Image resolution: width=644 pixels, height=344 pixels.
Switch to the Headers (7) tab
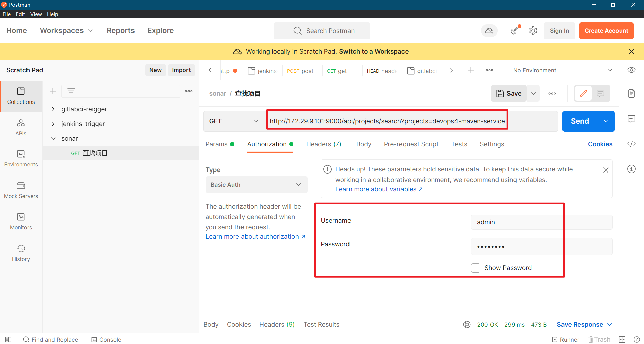tap(324, 144)
